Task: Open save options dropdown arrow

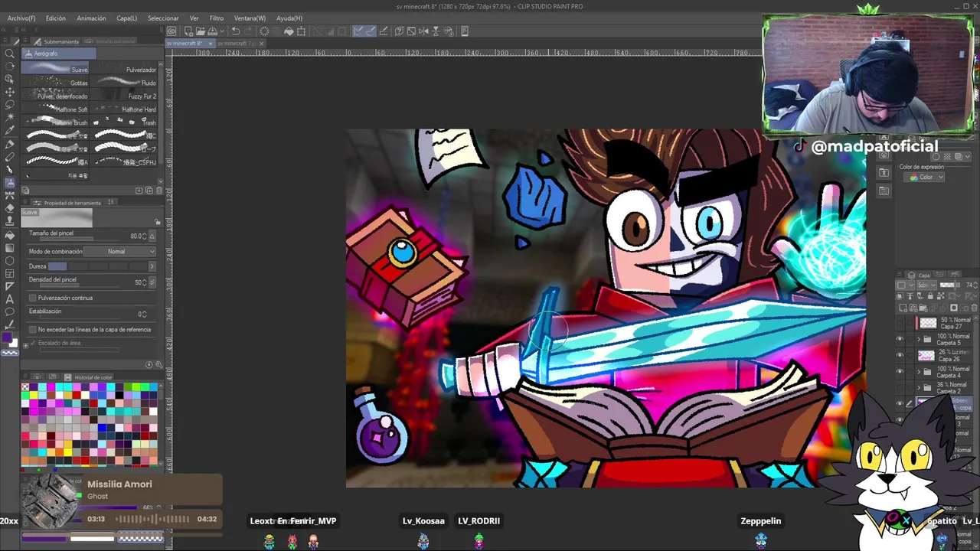Action: click(x=220, y=31)
